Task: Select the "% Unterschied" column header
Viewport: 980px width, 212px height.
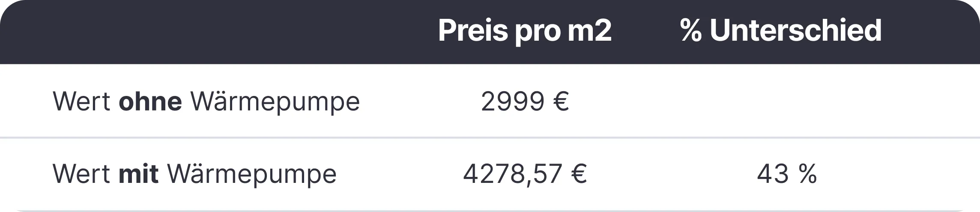Action: (781, 30)
